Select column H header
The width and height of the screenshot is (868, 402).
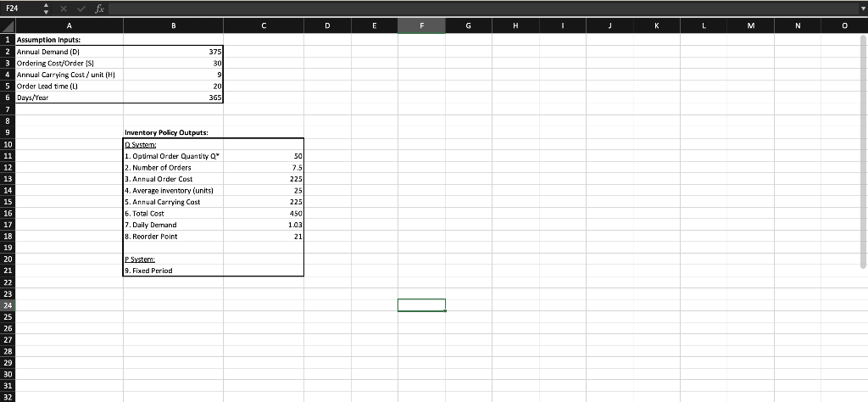[x=515, y=25]
